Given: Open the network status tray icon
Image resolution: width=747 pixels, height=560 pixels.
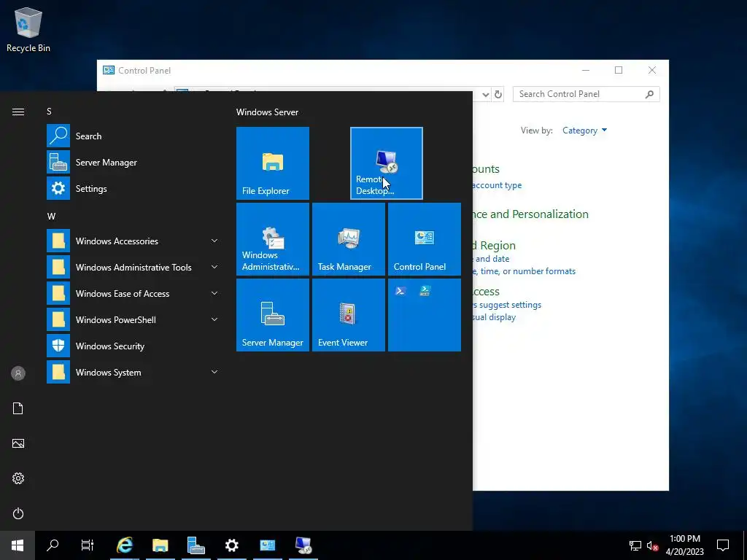Looking at the screenshot, I should click(x=635, y=545).
